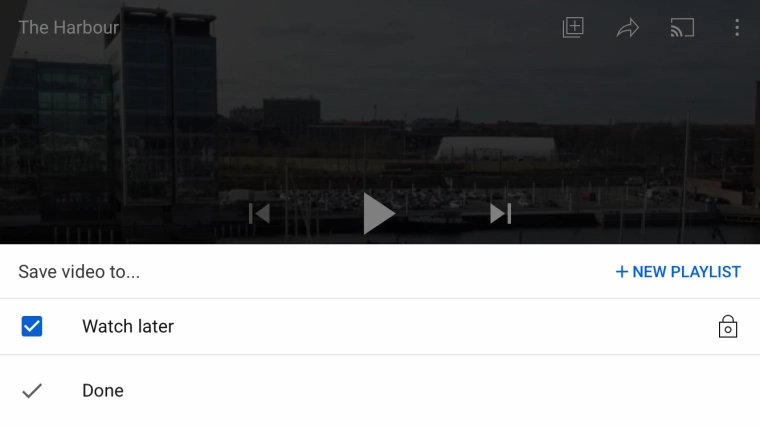Screen dimensions: 760x427
Task: Click the plus icon before NEW PLAYLIST
Action: tap(621, 272)
